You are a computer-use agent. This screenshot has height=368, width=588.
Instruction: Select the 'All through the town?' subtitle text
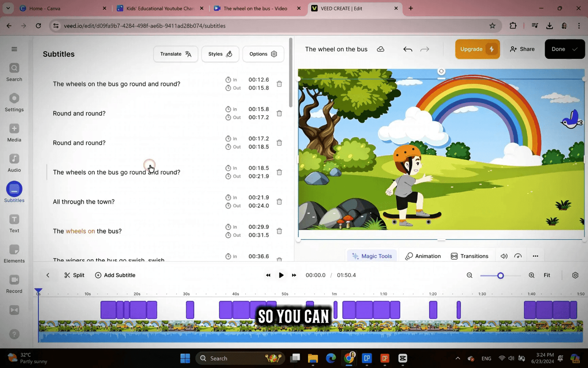point(84,202)
